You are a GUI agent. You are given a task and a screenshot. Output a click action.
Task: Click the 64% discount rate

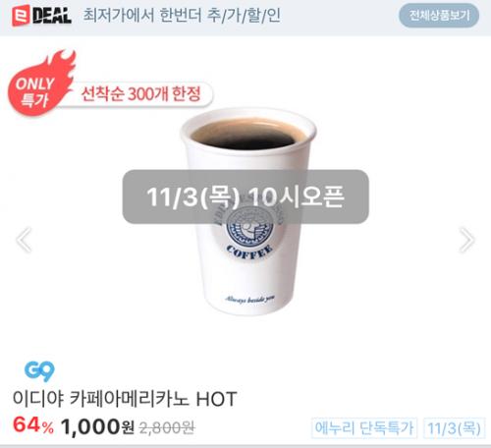point(33,425)
